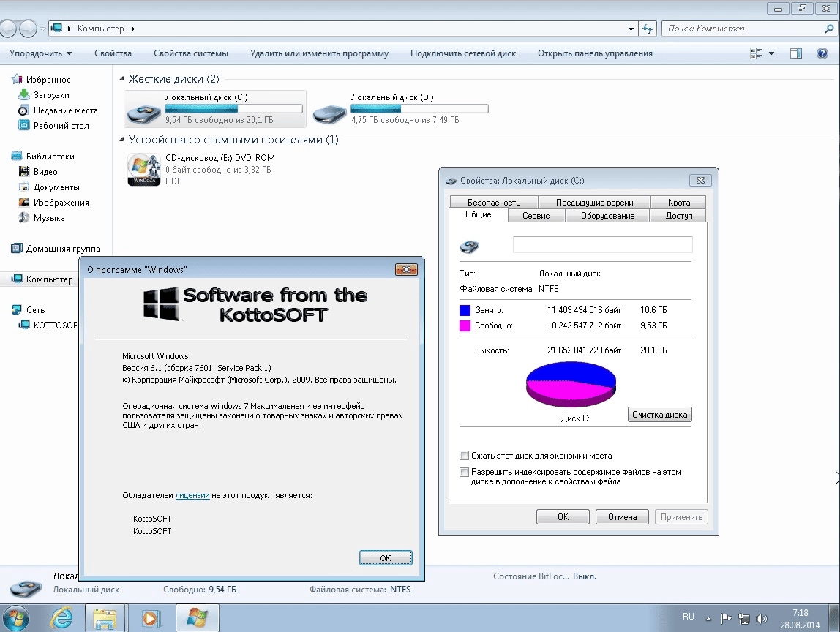The width and height of the screenshot is (840, 632).
Task: Click the blue Занято color swatch
Action: [x=465, y=310]
